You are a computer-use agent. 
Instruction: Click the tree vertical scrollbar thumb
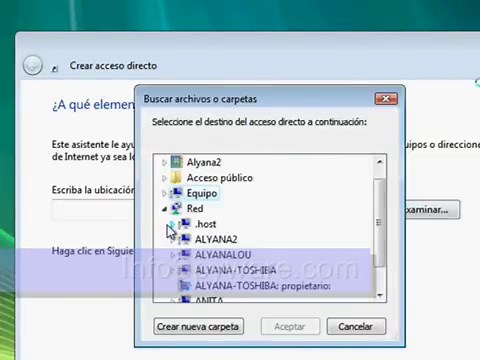point(379,222)
